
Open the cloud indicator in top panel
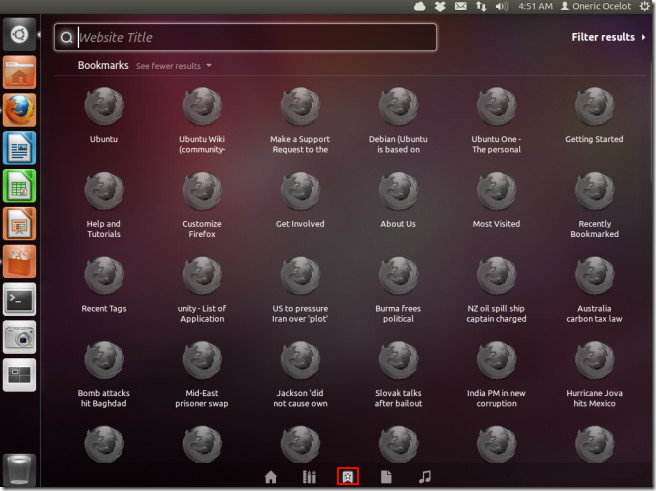(x=420, y=6)
